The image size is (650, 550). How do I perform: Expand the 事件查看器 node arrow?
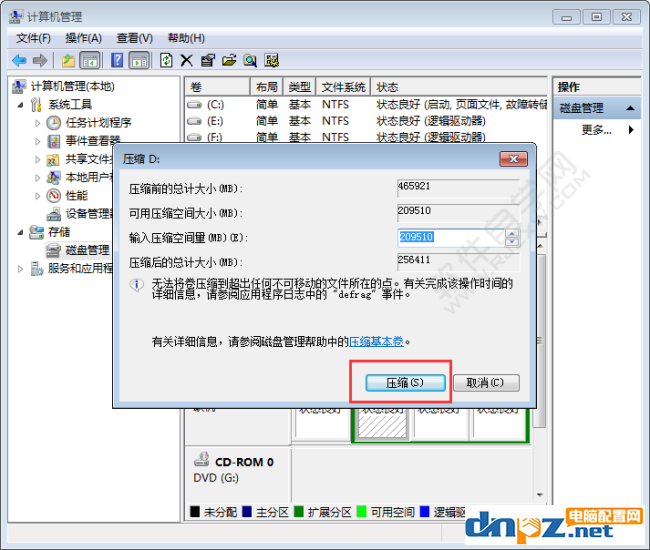38,141
